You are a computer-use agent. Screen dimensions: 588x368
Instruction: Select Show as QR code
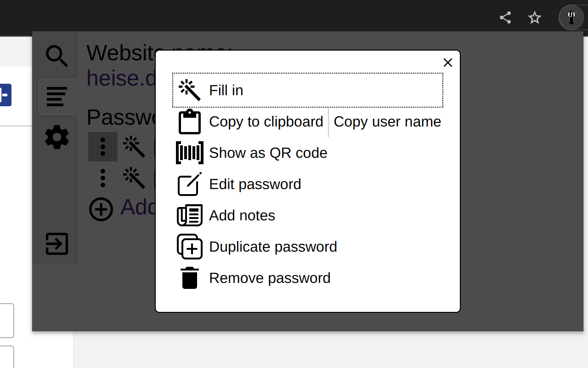pyautogui.click(x=268, y=153)
